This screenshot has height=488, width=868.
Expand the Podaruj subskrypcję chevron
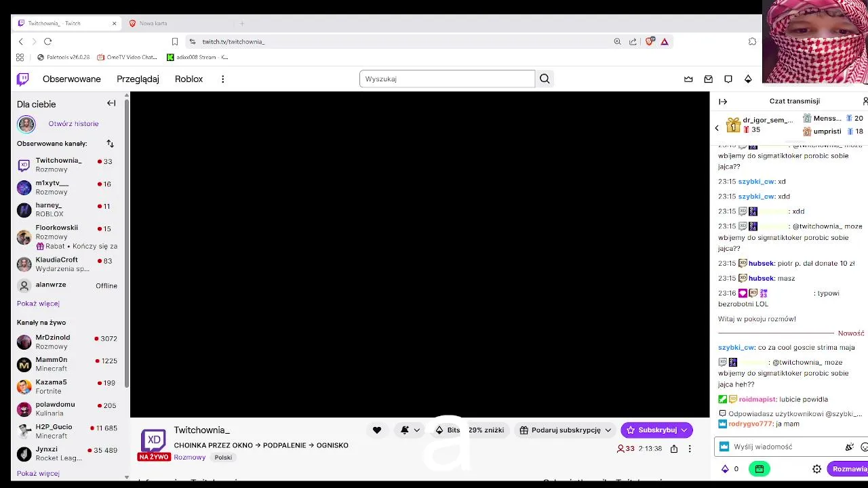tap(608, 430)
